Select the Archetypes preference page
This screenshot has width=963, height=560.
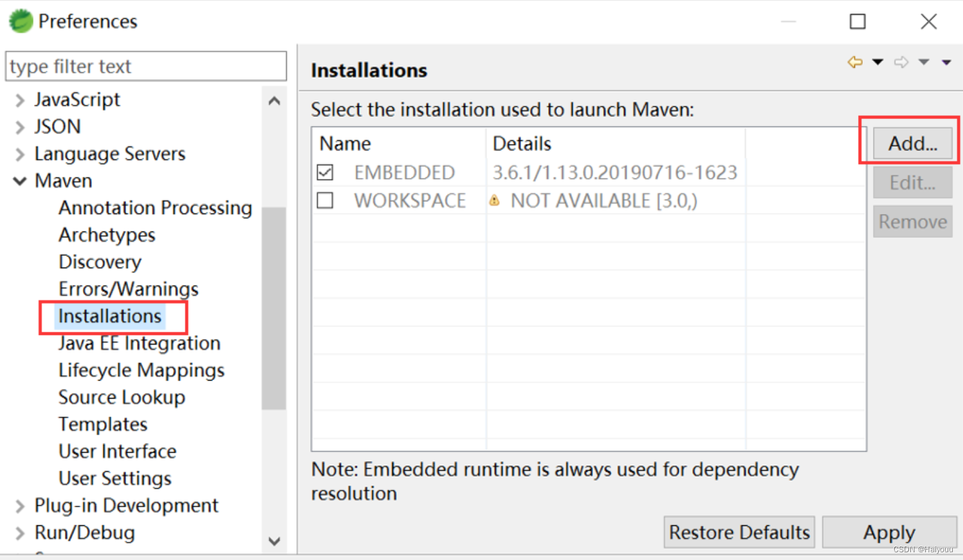[x=107, y=235]
